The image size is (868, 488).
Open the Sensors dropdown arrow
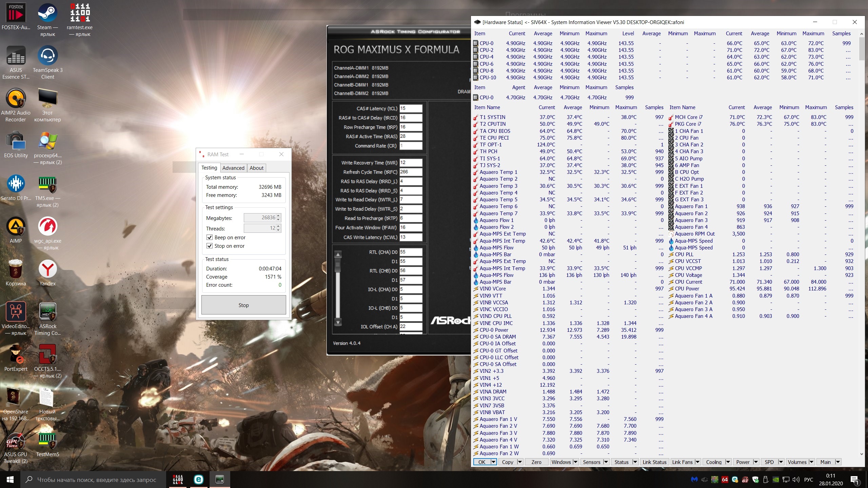tap(606, 462)
